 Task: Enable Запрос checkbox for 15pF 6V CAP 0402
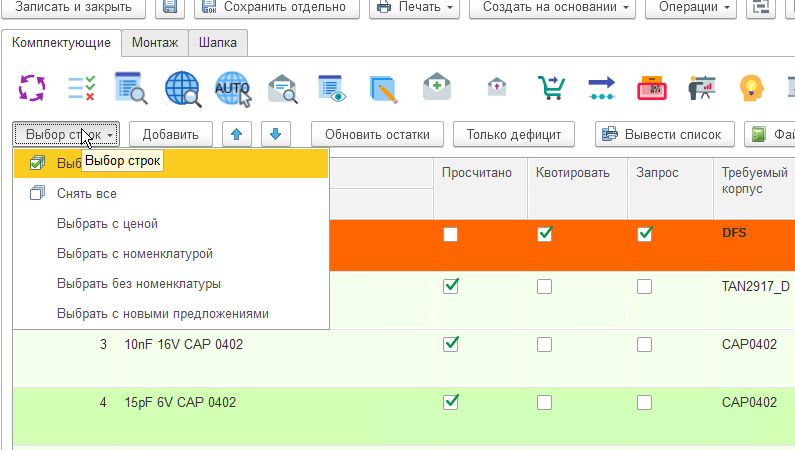pyautogui.click(x=644, y=402)
